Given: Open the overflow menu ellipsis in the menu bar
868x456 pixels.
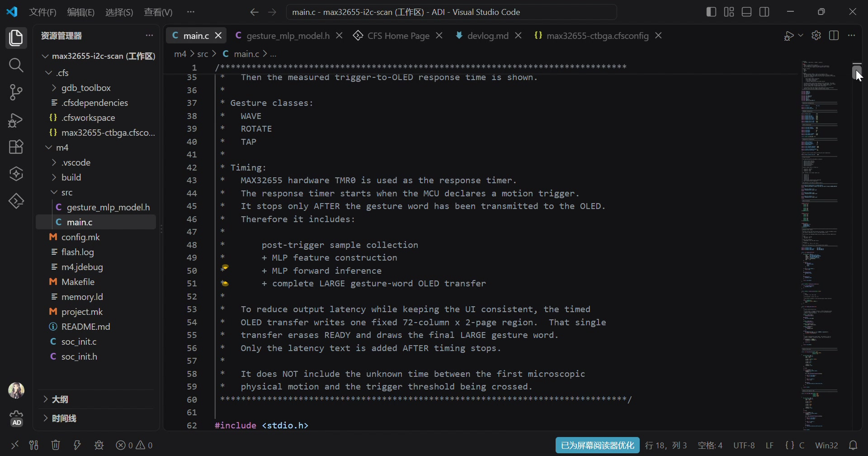Looking at the screenshot, I should coord(191,12).
